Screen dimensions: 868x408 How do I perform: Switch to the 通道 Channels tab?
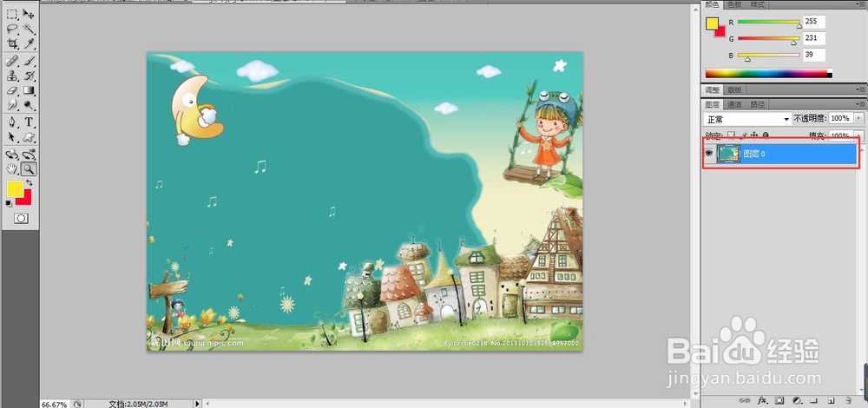734,104
